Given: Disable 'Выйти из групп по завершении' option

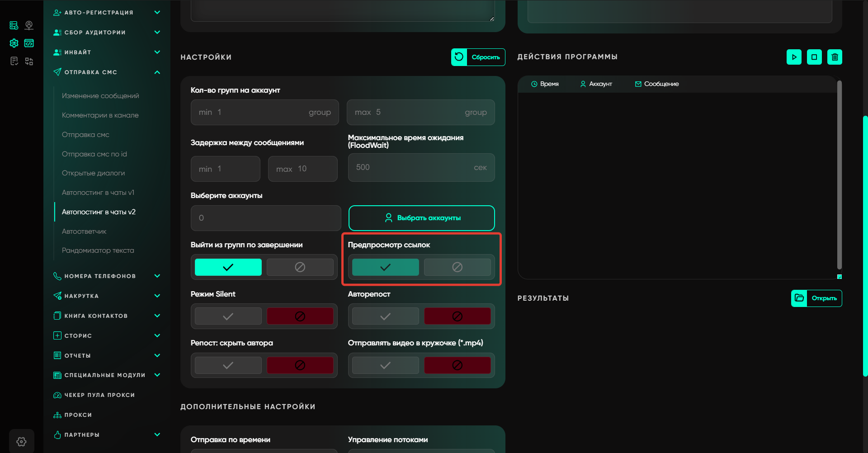Looking at the screenshot, I should [300, 267].
